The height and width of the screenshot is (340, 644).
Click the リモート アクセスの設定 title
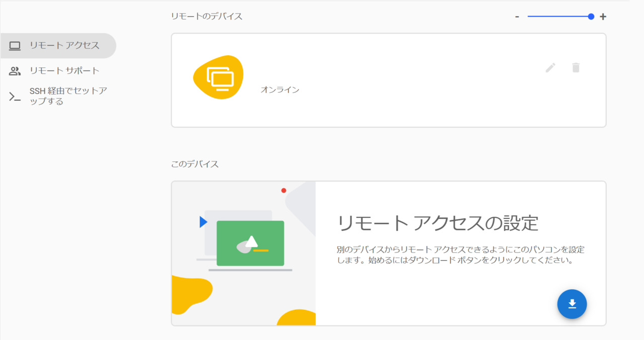pyautogui.click(x=438, y=223)
